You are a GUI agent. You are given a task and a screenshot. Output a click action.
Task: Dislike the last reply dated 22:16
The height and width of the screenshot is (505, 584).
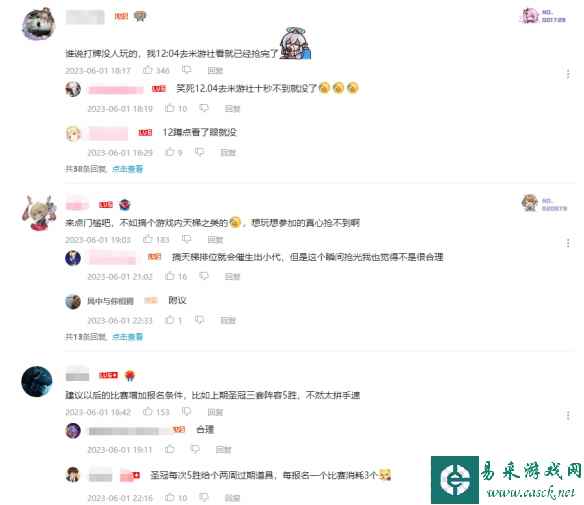coord(204,497)
